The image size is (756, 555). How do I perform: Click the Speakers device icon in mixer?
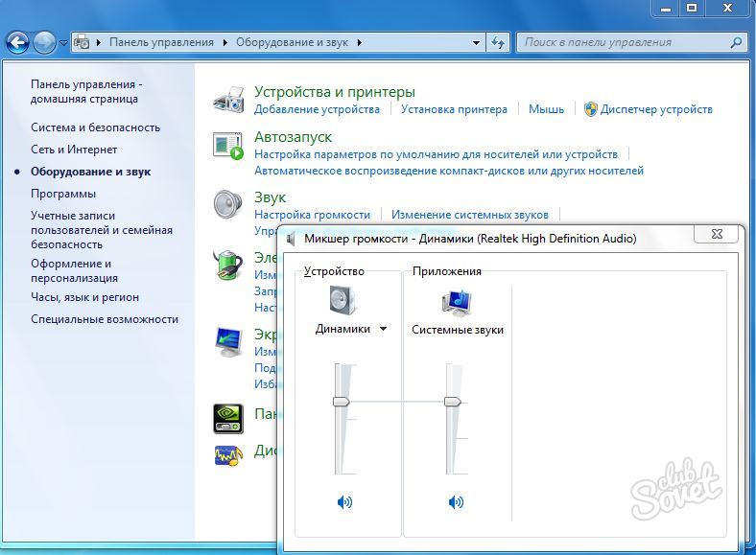pos(343,301)
